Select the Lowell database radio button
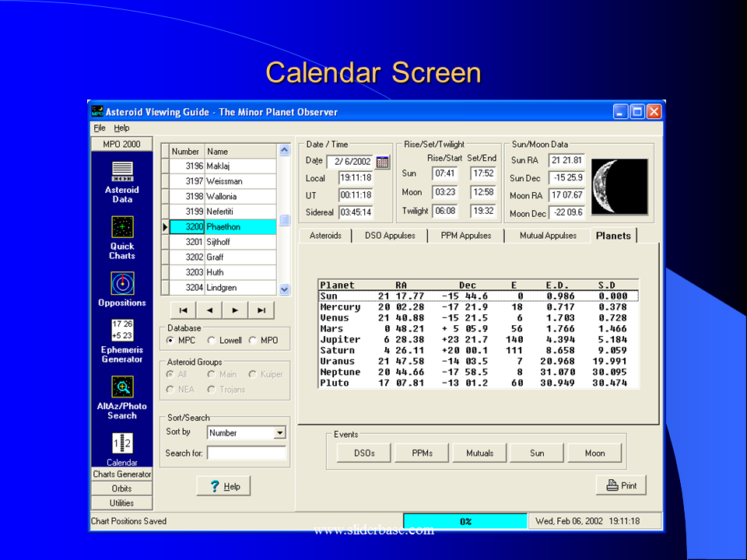Viewport: 747px width, 560px height. point(212,341)
